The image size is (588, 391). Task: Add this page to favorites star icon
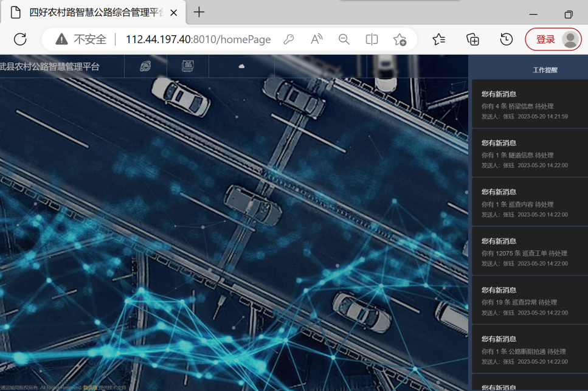tap(399, 40)
